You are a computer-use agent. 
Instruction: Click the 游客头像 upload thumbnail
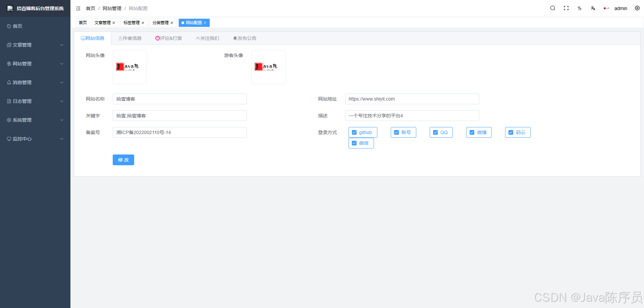click(x=268, y=67)
